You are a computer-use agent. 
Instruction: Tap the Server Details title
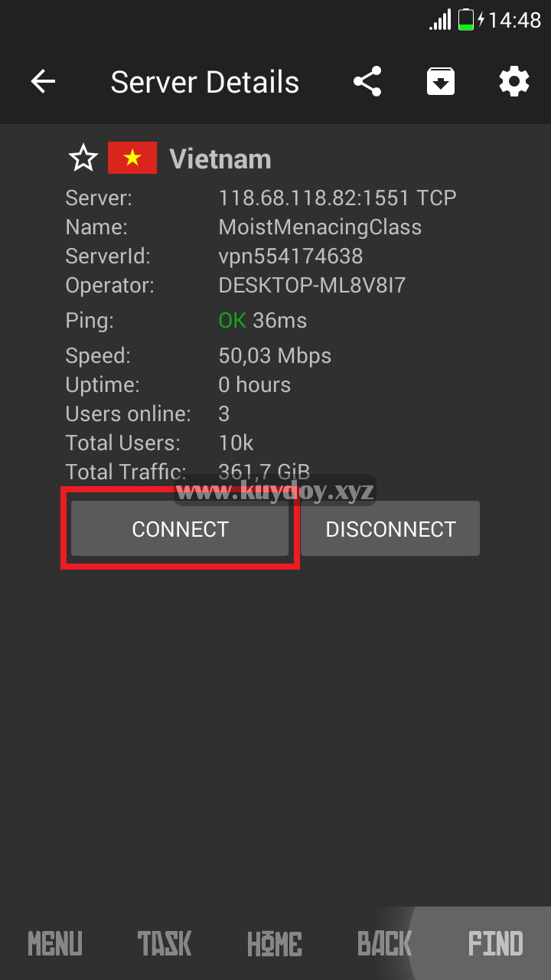[x=204, y=82]
